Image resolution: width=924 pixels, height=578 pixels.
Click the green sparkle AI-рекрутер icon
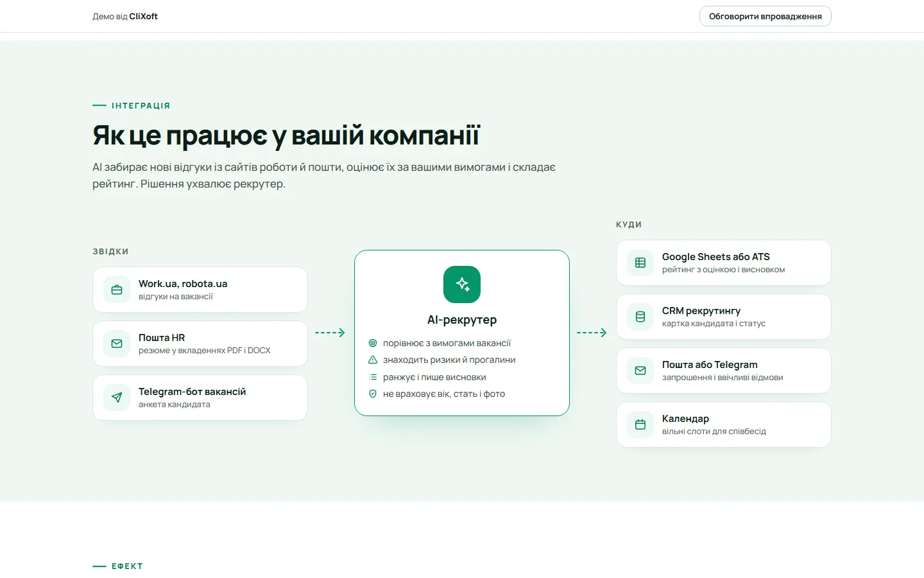click(462, 285)
